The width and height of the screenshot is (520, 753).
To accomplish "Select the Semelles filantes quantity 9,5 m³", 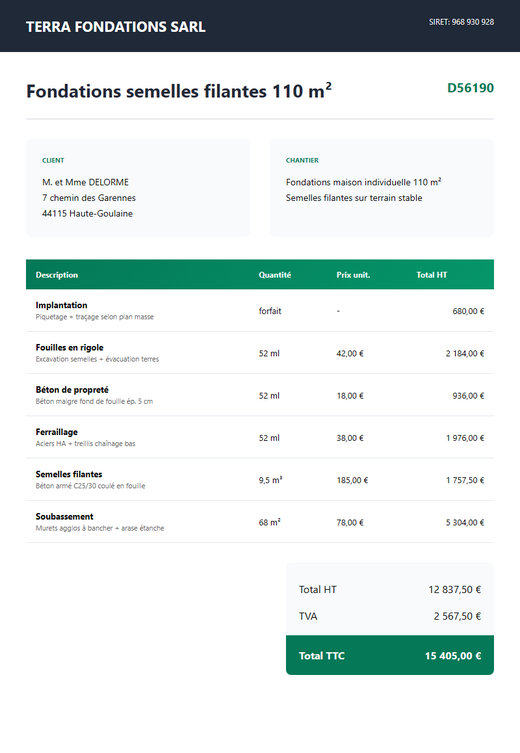I will 270,480.
